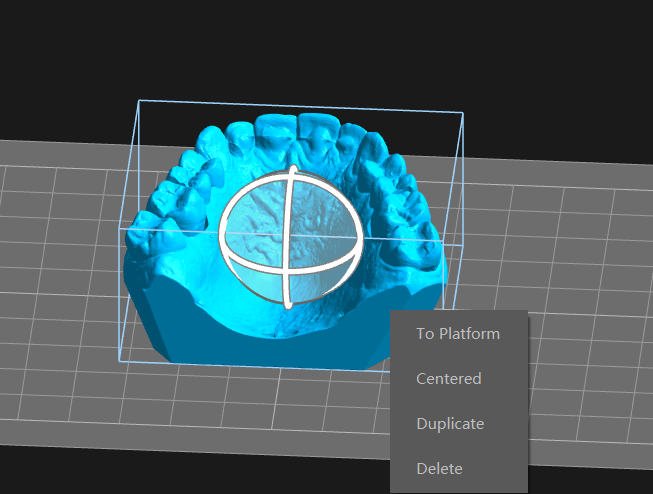Choose Delete in the context menu
The image size is (653, 494).
click(x=458, y=469)
